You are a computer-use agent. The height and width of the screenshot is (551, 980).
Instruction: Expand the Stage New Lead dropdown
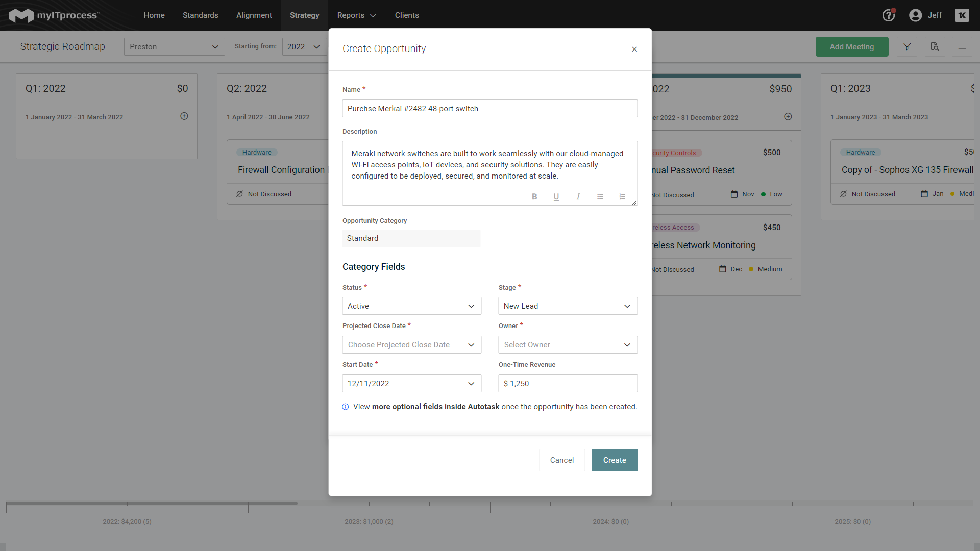[568, 306]
